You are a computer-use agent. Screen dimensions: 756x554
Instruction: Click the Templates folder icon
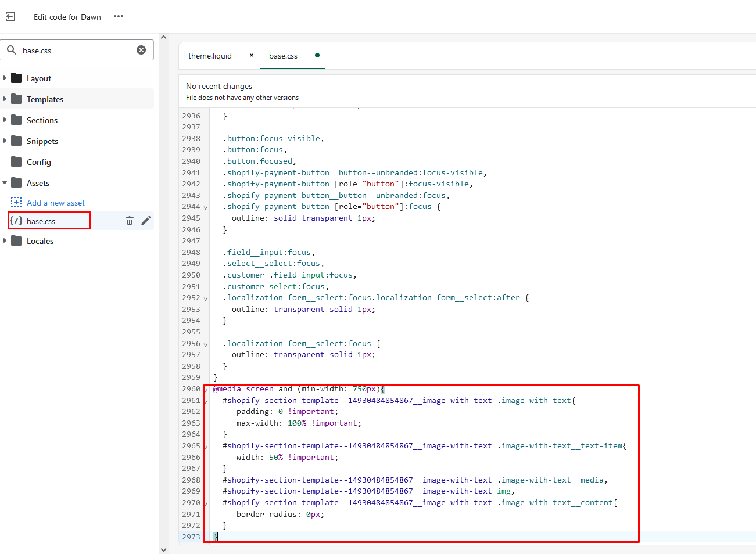[x=16, y=99]
